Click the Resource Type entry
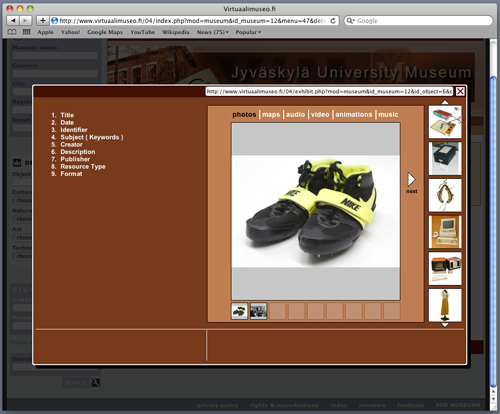500x414 pixels. [83, 166]
